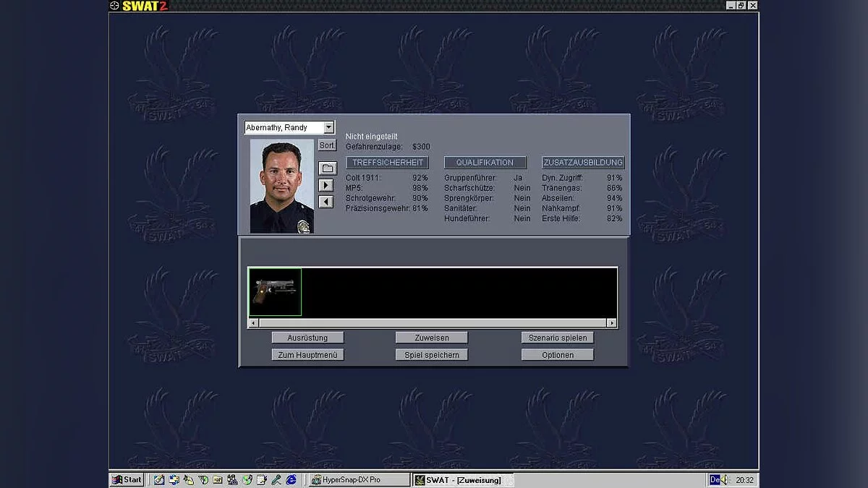Click the De language indicator in tray
This screenshot has height=488, width=868.
pyautogui.click(x=715, y=479)
